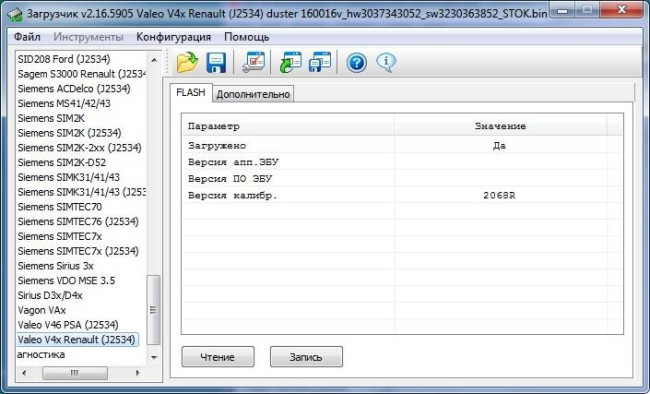Minimize the Загрузчик window
The height and width of the screenshot is (394, 650).
pyautogui.click(x=563, y=10)
